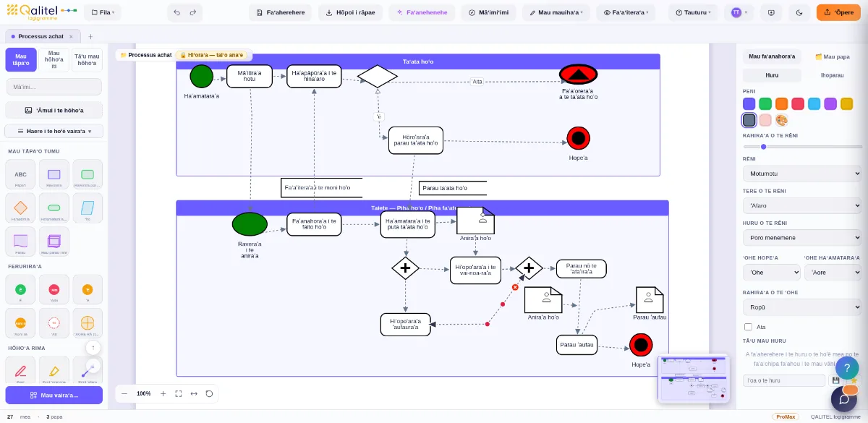Screen dimensions: 868x423
Task: Select the orange 'Aore ra' circle shape
Action: click(x=20, y=323)
